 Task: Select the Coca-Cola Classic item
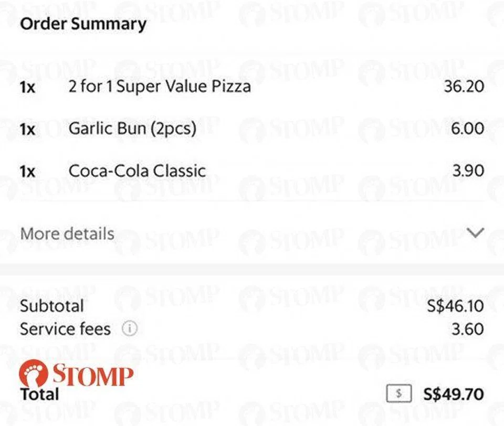pyautogui.click(x=137, y=171)
